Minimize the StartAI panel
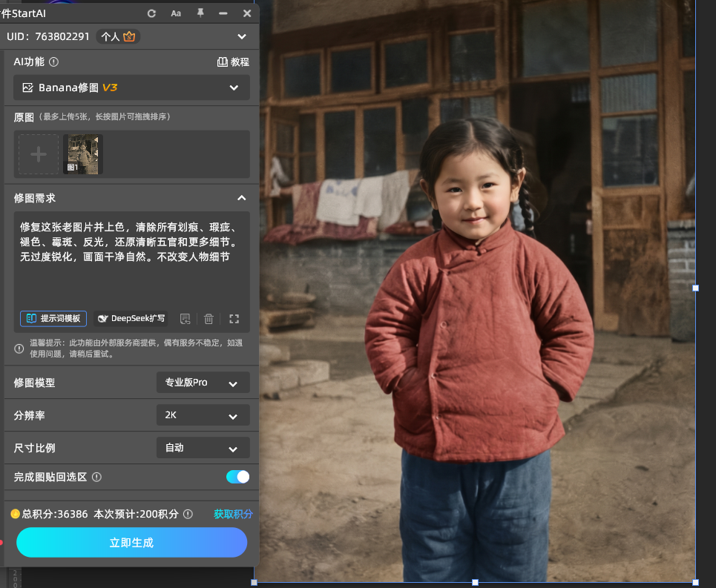716x588 pixels. click(x=223, y=13)
